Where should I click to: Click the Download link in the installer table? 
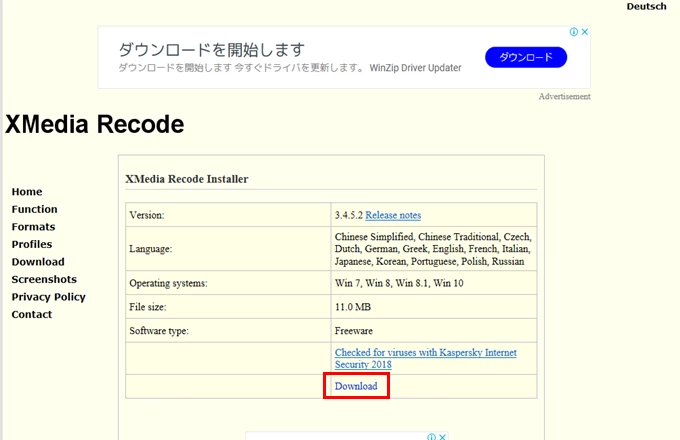[356, 386]
